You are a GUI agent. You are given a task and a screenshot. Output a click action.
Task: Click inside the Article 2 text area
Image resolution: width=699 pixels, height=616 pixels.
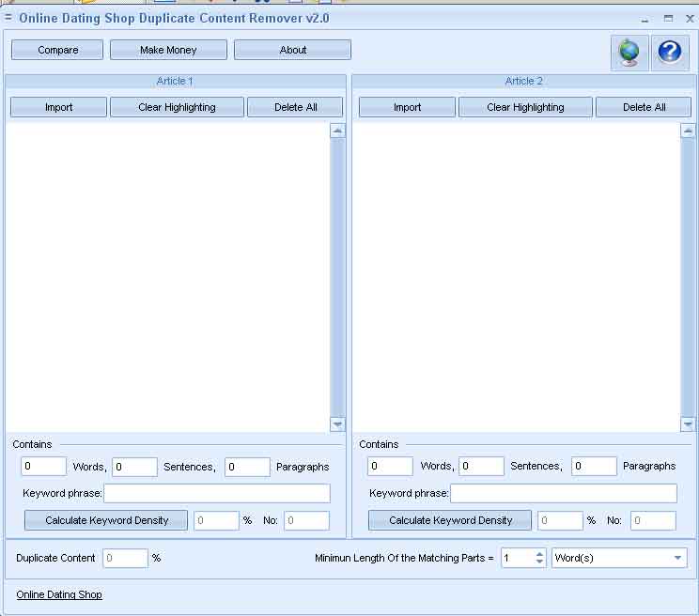pyautogui.click(x=517, y=276)
